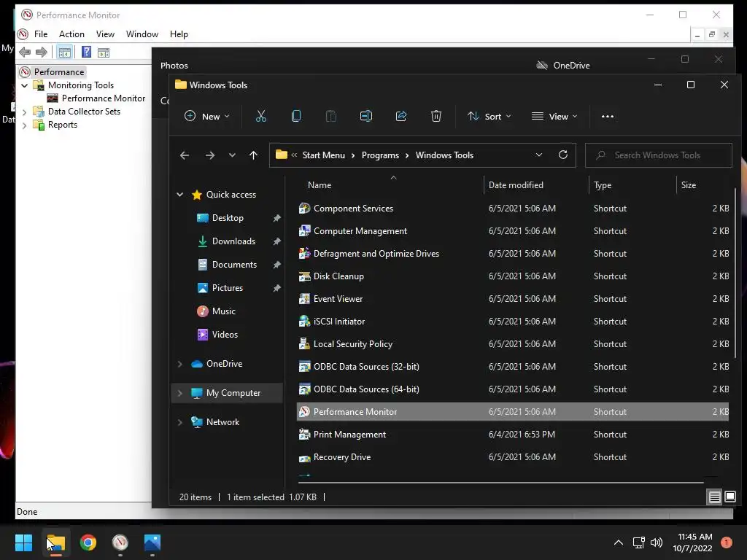Click the volume speaker icon in system tray
Image resolution: width=747 pixels, height=560 pixels.
point(657,542)
